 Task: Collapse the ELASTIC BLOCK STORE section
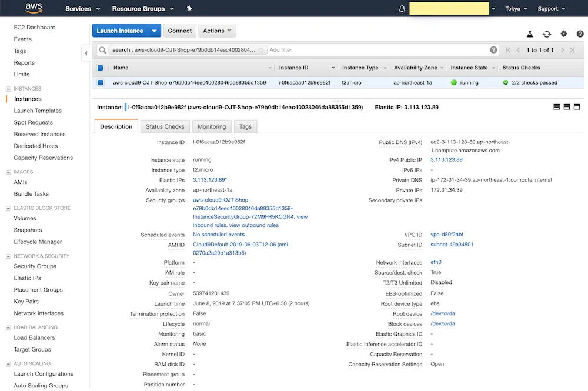tap(8, 208)
